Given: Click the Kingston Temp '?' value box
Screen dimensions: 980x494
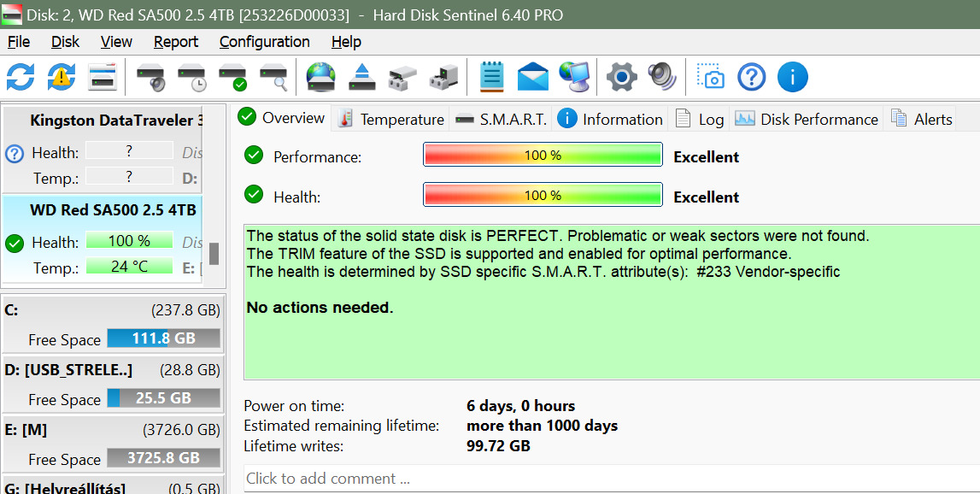Looking at the screenshot, I should coord(129,176).
